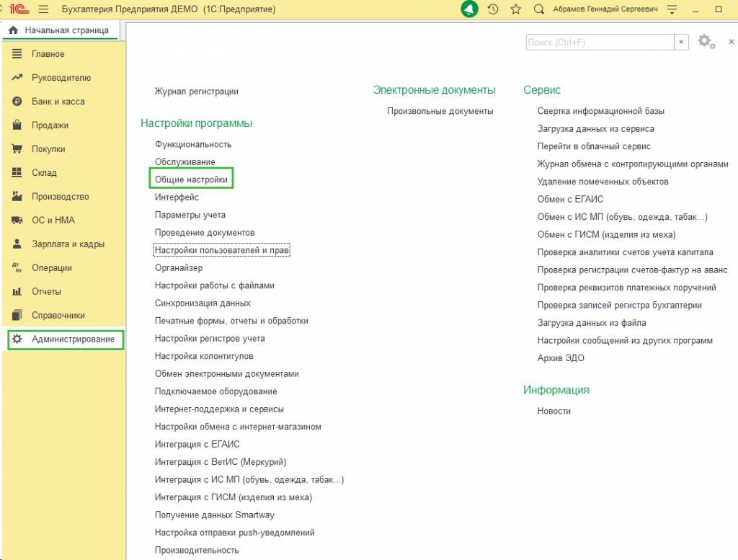This screenshot has width=738, height=560.
Task: Open Синхронизация данных
Action: [x=203, y=303]
